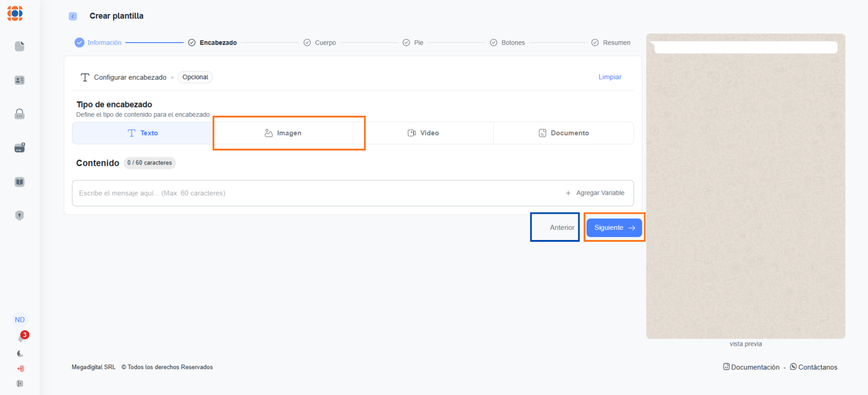Select Imagen header type
The image size is (868, 395).
(x=283, y=133)
